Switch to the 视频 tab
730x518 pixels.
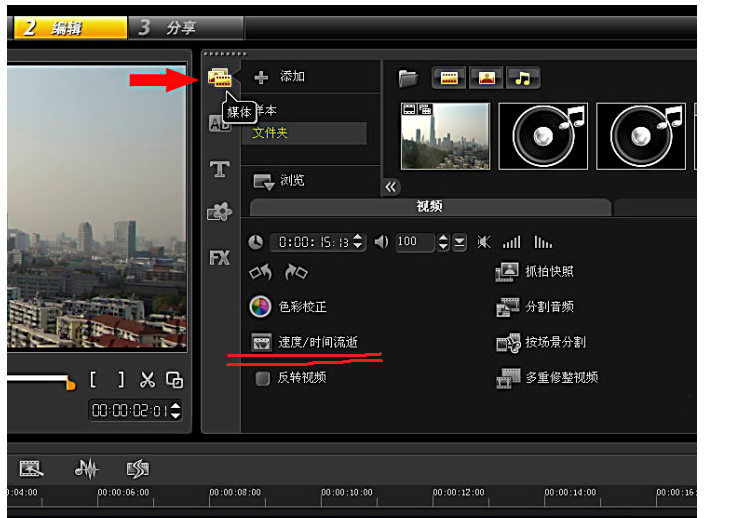click(430, 207)
